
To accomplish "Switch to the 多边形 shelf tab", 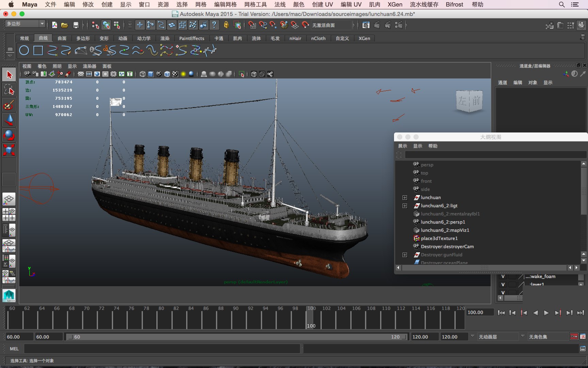I will 83,39.
